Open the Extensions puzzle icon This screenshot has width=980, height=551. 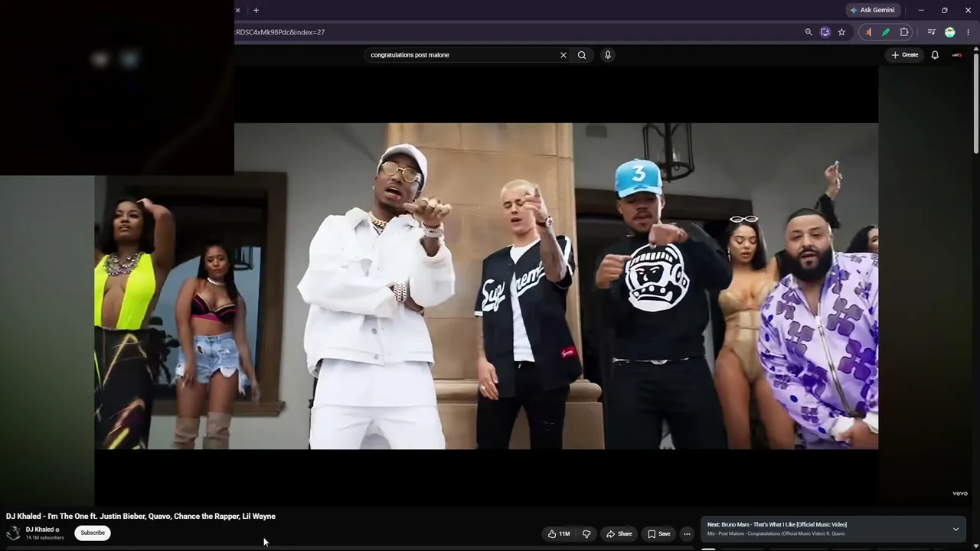[x=904, y=32]
